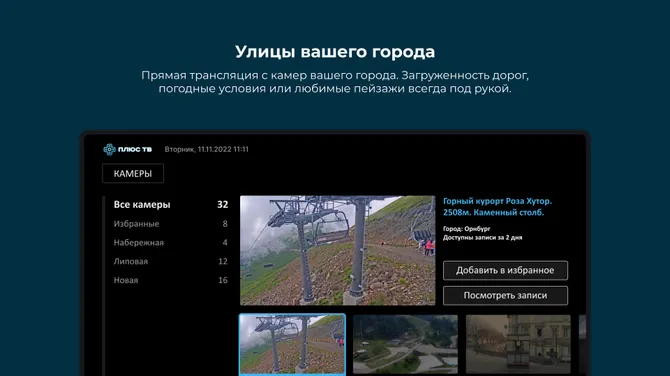This screenshot has width=670, height=376.
Task: Click Добавить в избранное button
Action: click(505, 270)
